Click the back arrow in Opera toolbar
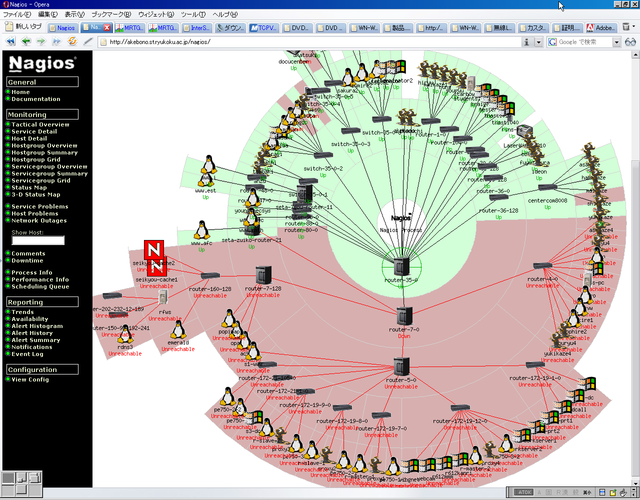Image resolution: width=640 pixels, height=500 pixels. tap(26, 41)
